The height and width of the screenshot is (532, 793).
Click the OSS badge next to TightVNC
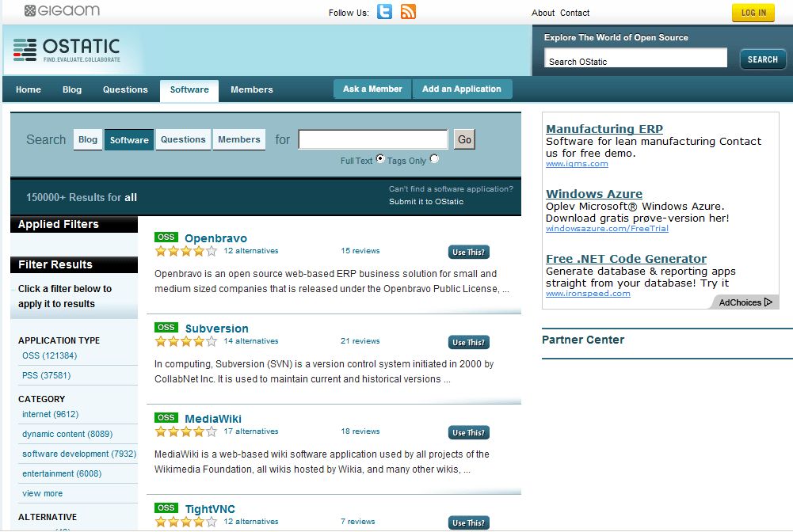pos(166,507)
